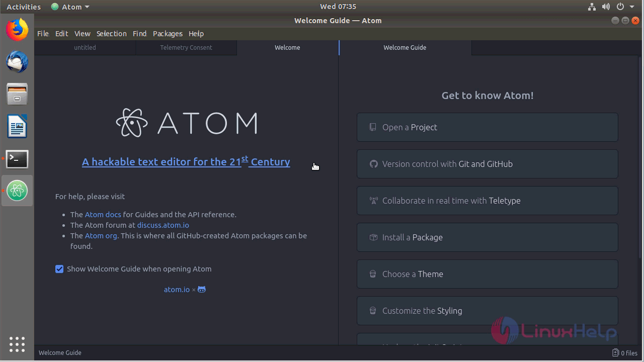This screenshot has height=362, width=644.
Task: Select the package box icon on Install a Package
Action: 373,237
